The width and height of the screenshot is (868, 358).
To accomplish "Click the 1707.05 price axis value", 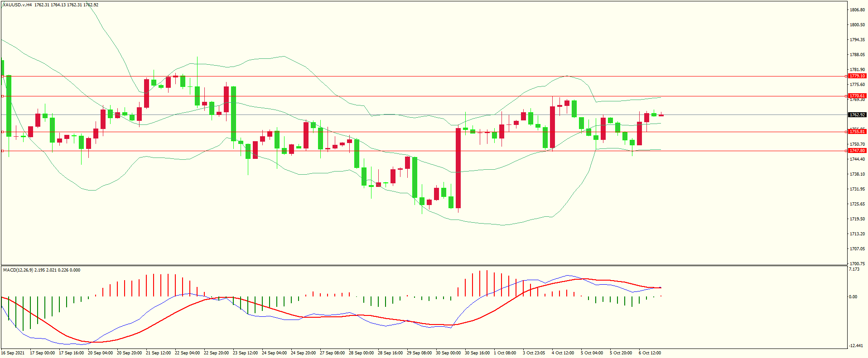I will [x=857, y=249].
